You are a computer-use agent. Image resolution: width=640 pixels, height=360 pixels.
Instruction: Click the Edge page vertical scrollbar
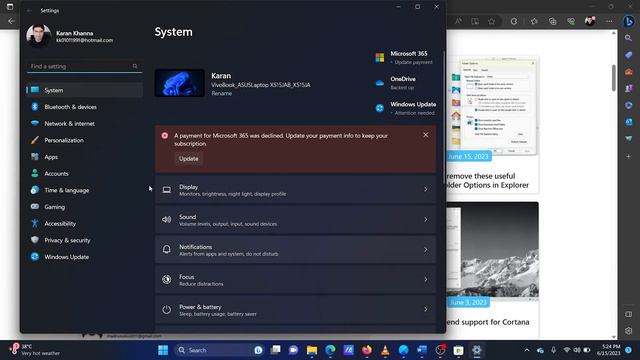[x=614, y=78]
